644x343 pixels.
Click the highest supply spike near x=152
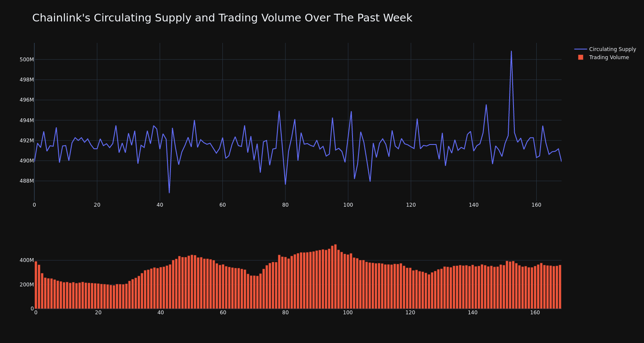point(511,51)
